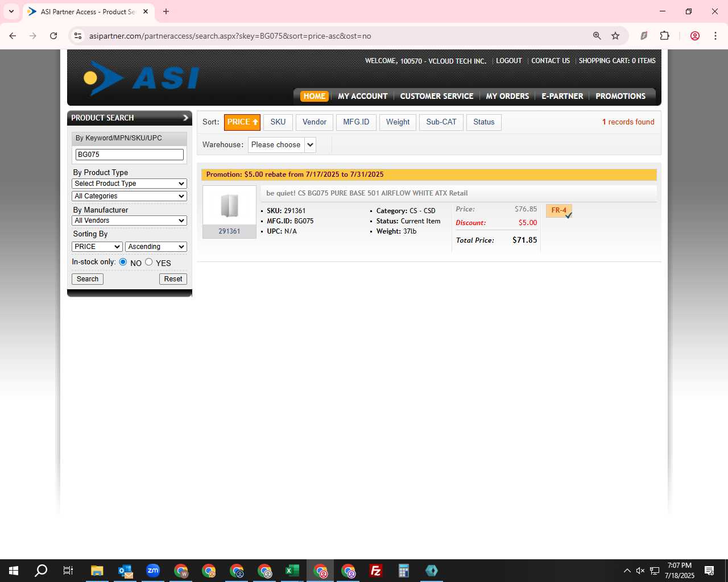Open Excel from the taskbar
The height and width of the screenshot is (582, 728).
click(x=292, y=571)
